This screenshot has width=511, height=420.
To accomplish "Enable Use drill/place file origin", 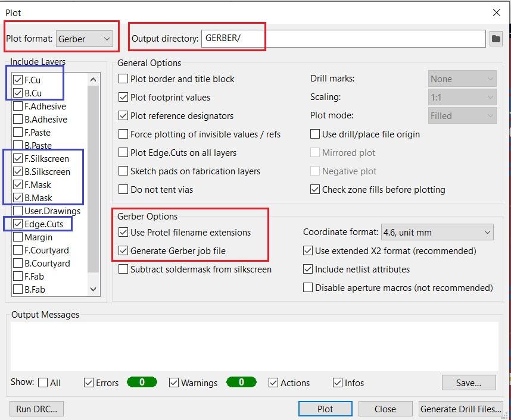I will (315, 134).
